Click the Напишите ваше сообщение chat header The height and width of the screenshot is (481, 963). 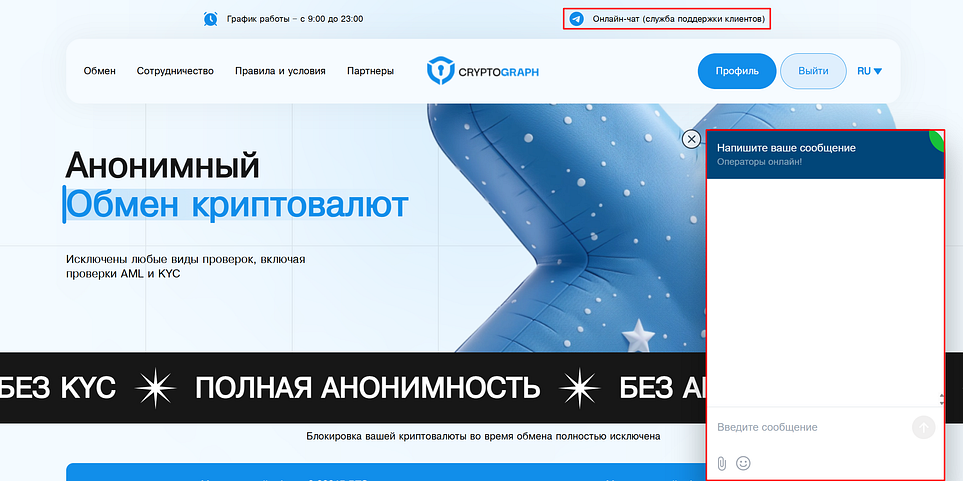[786, 148]
